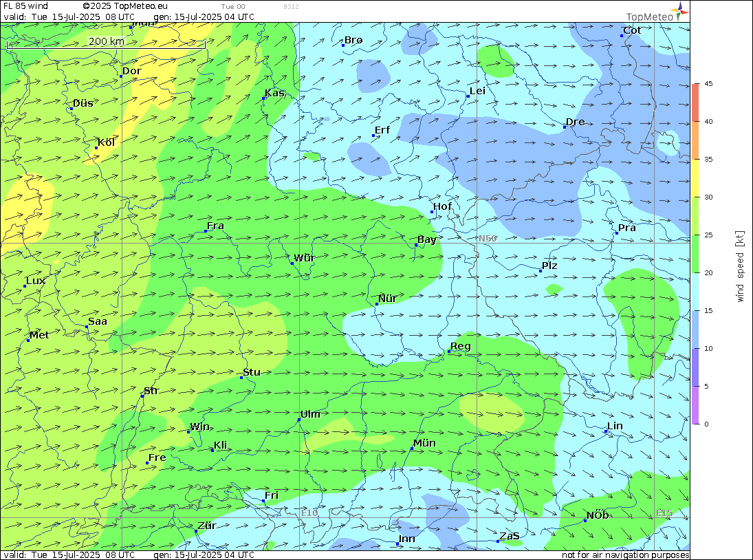Click the N50 latitude label
This screenshot has height=560, width=753.
tap(488, 239)
